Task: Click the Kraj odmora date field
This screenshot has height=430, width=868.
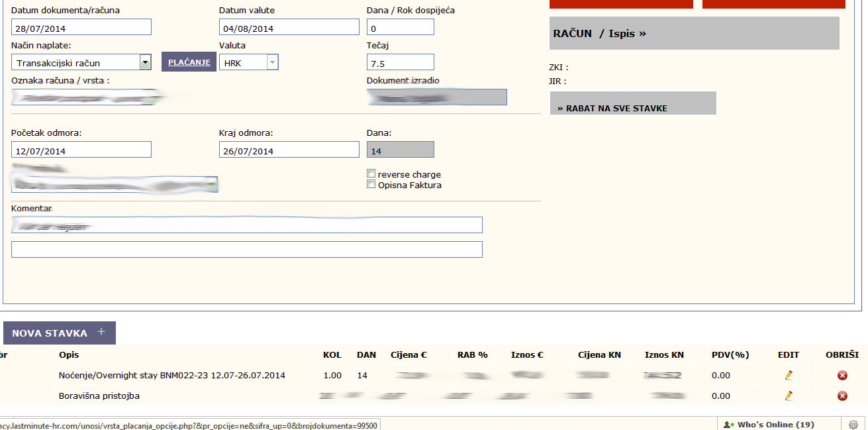Action: [289, 150]
